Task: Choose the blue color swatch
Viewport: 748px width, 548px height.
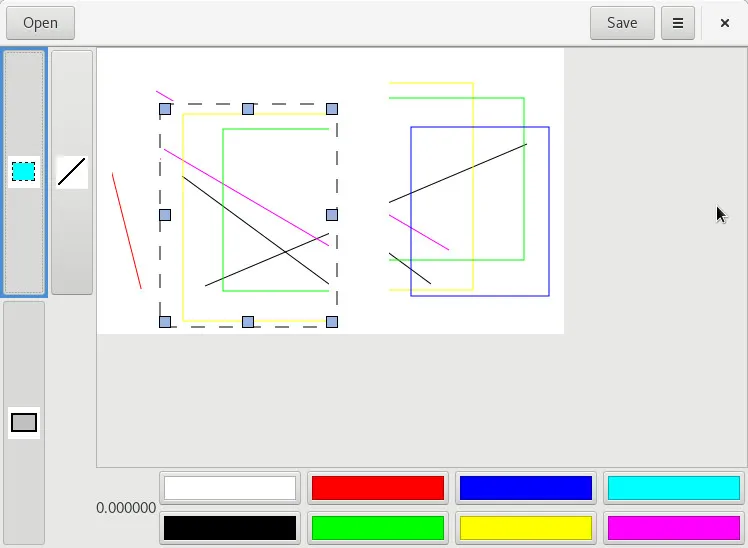Action: [526, 488]
